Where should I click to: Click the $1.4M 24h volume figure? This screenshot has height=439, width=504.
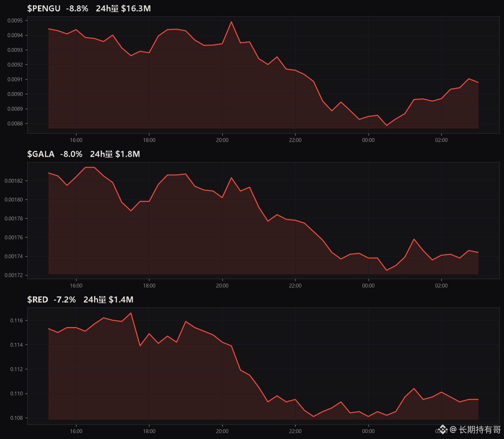(121, 300)
